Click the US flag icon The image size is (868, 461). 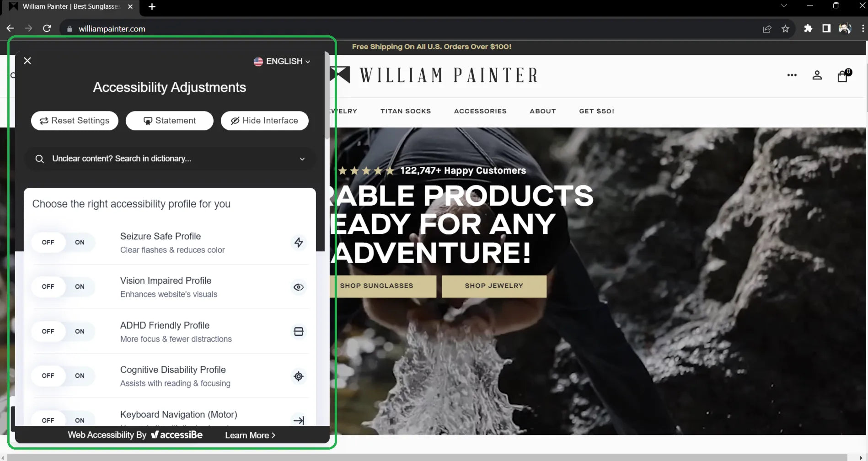click(258, 61)
